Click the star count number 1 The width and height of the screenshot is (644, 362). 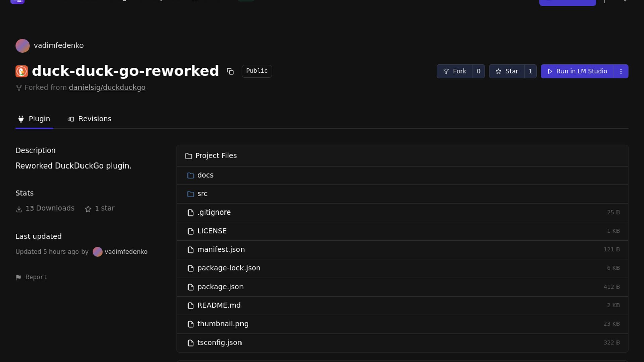coord(530,71)
